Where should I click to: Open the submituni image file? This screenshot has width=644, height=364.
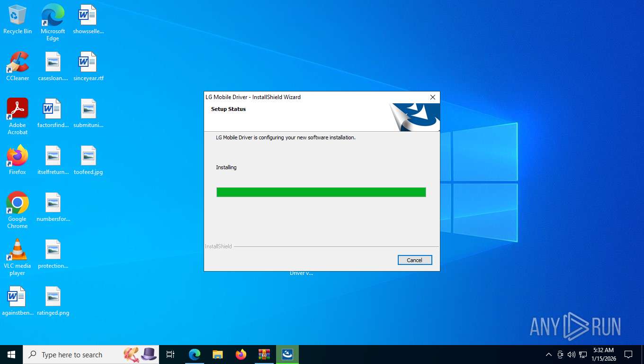[x=88, y=114]
